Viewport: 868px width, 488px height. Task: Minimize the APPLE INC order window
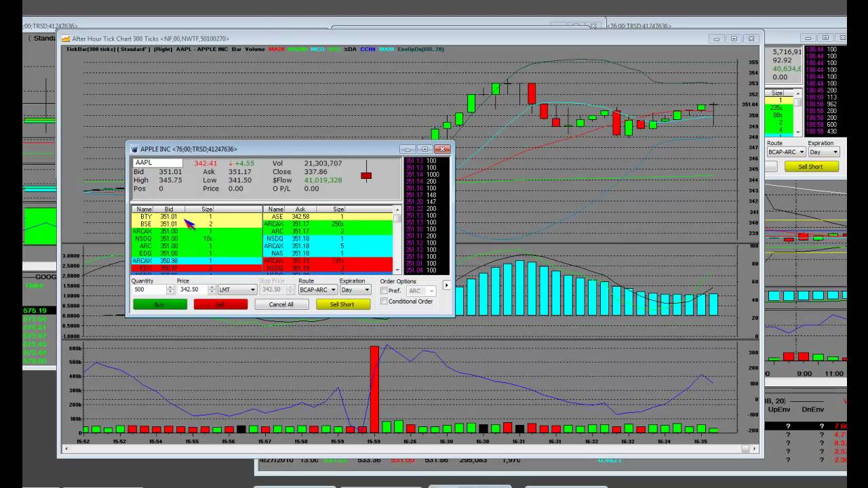[408, 149]
